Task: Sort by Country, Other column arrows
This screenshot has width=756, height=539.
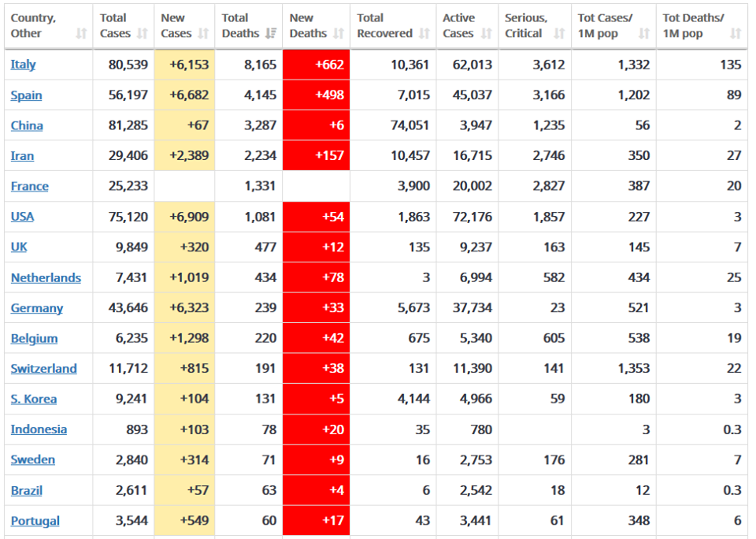Action: 81,33
